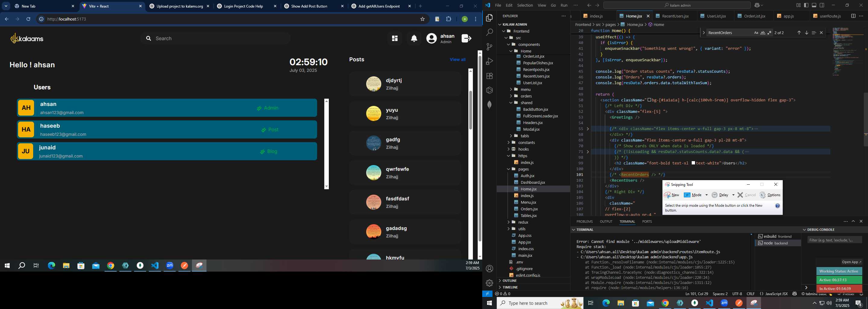Expand the utils folder
Viewport: 868px width, 309px height.
(x=522, y=229)
